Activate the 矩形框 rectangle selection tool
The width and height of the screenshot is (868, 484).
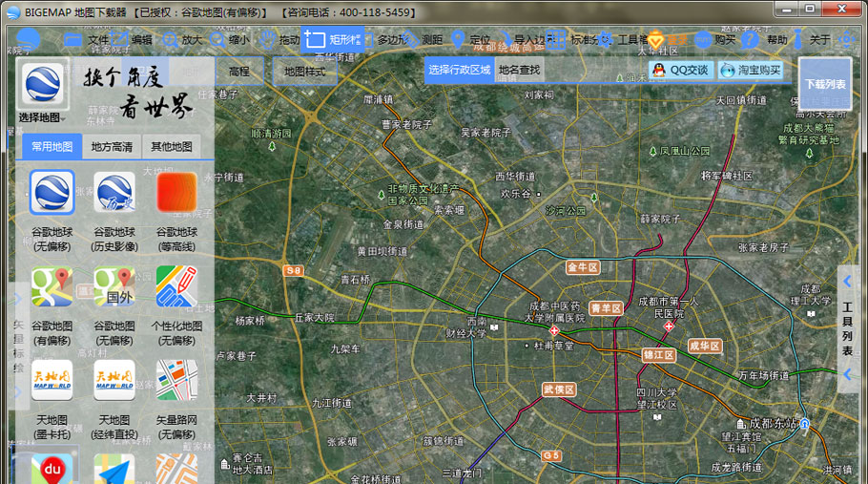[x=333, y=39]
